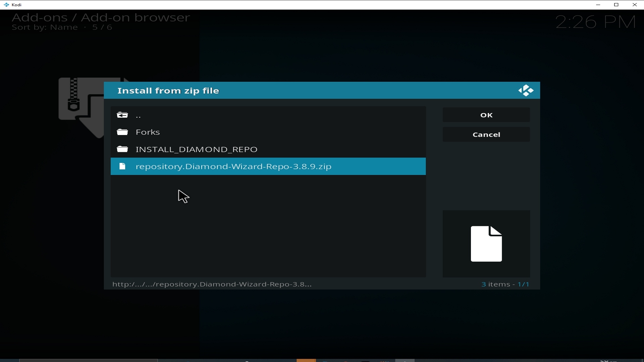Viewport: 644px width, 362px height.
Task: Open the Forks folder
Action: click(268, 132)
